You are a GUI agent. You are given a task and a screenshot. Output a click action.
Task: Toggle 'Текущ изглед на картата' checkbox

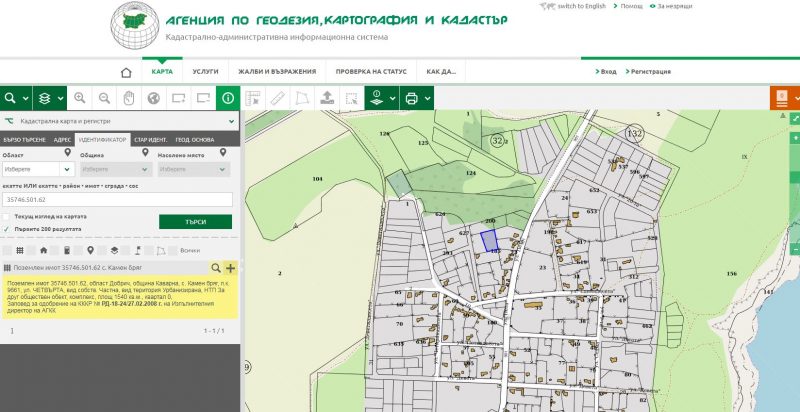[7, 216]
